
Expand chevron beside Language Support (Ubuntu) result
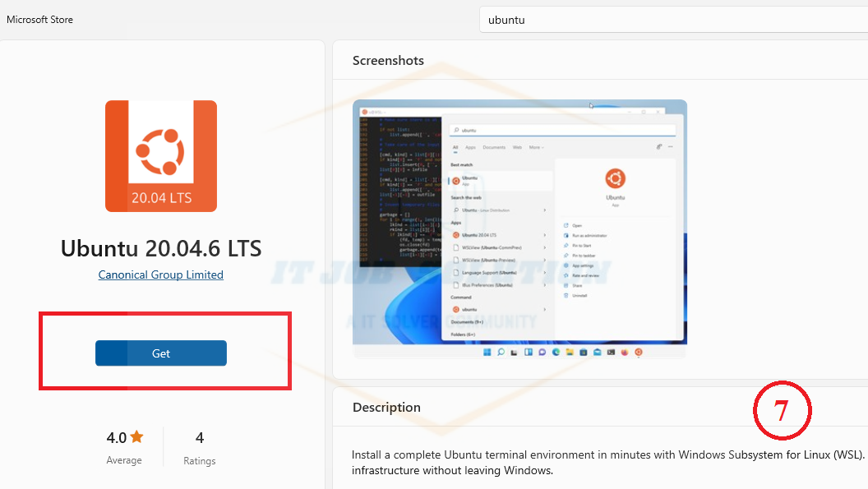pos(545,272)
